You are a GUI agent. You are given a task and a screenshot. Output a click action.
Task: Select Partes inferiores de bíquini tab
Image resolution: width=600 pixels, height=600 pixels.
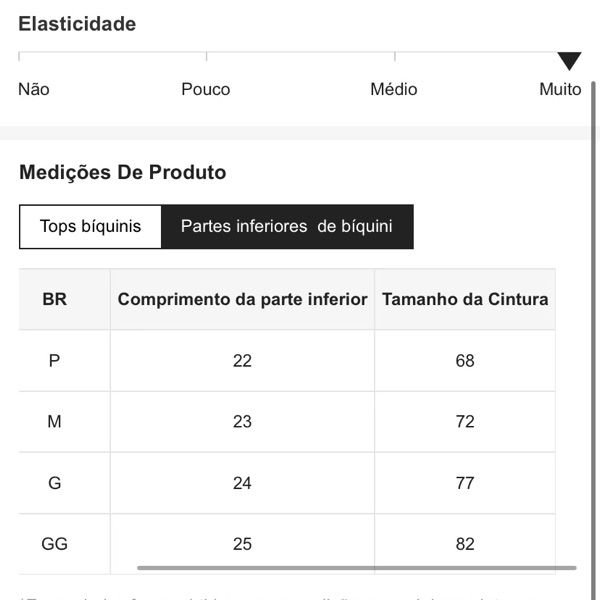pyautogui.click(x=287, y=226)
